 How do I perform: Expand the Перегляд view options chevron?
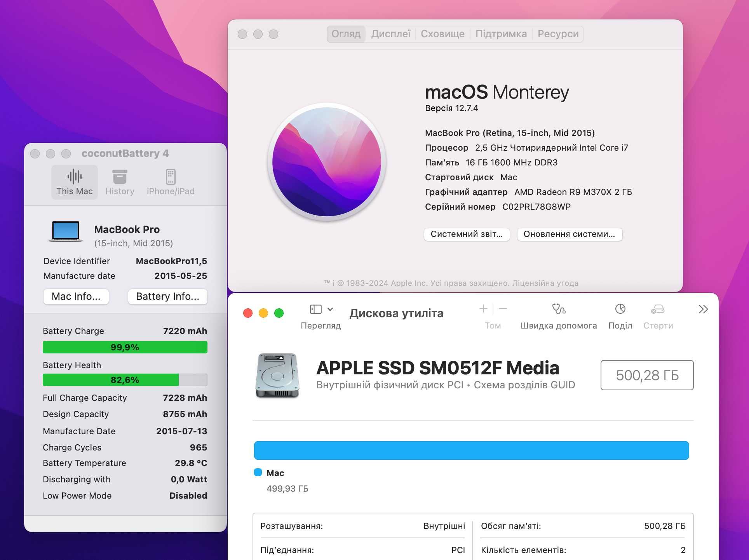click(330, 309)
